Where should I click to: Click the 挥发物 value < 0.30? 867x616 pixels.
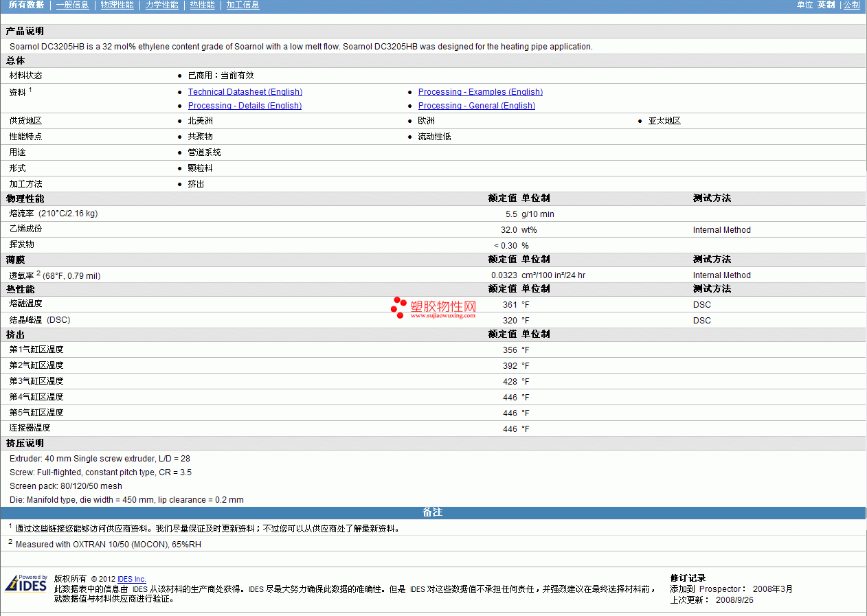506,246
